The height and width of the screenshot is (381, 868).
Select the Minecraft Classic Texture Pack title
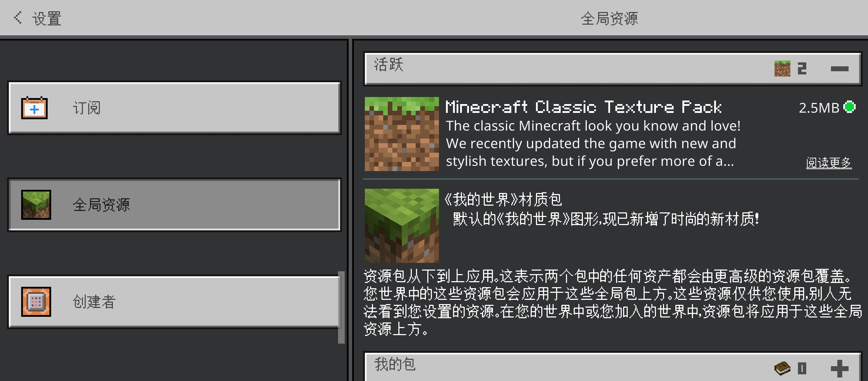tap(583, 107)
